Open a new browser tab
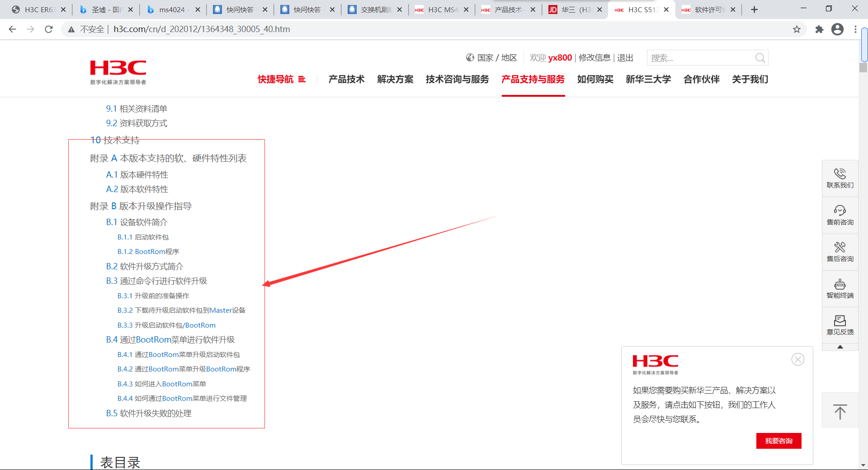This screenshot has width=868, height=470. 754,9
